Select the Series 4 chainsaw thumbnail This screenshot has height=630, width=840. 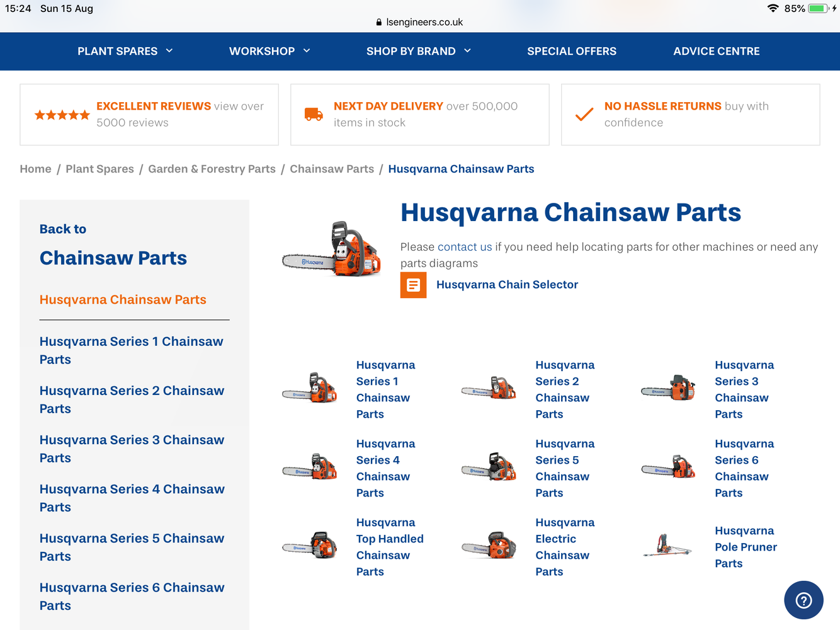[310, 467]
